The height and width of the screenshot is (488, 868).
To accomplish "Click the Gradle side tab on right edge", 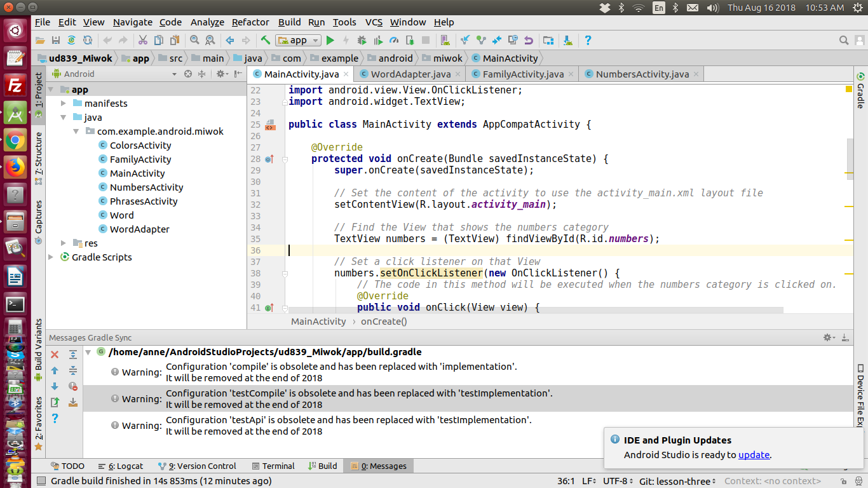I will pyautogui.click(x=860, y=90).
